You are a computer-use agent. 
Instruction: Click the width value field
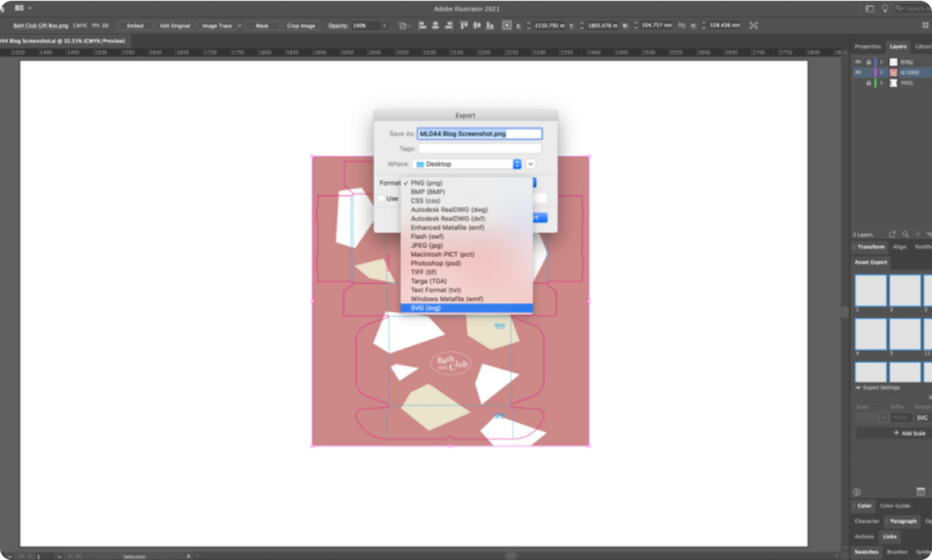657,25
